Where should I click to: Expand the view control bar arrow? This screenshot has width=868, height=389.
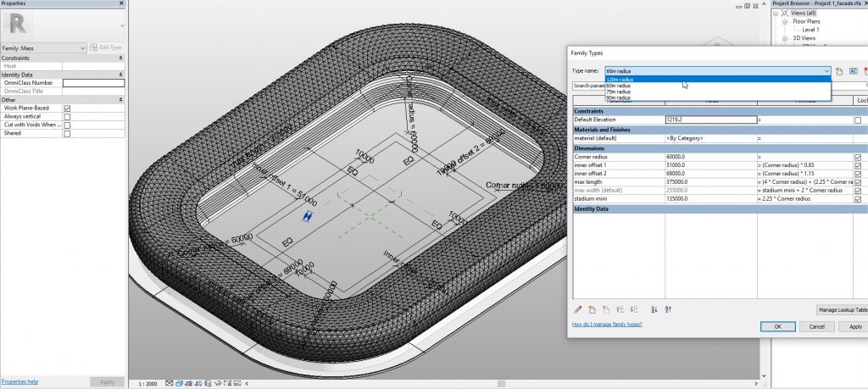pyautogui.click(x=247, y=383)
